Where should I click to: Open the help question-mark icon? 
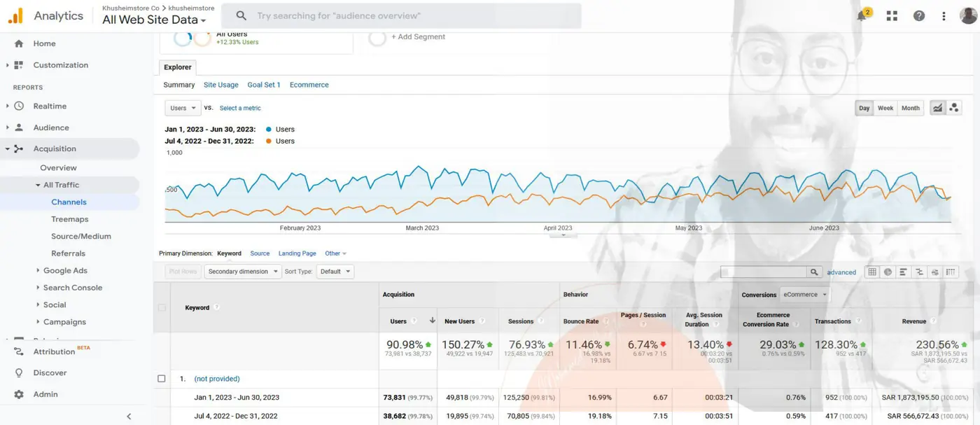[919, 15]
